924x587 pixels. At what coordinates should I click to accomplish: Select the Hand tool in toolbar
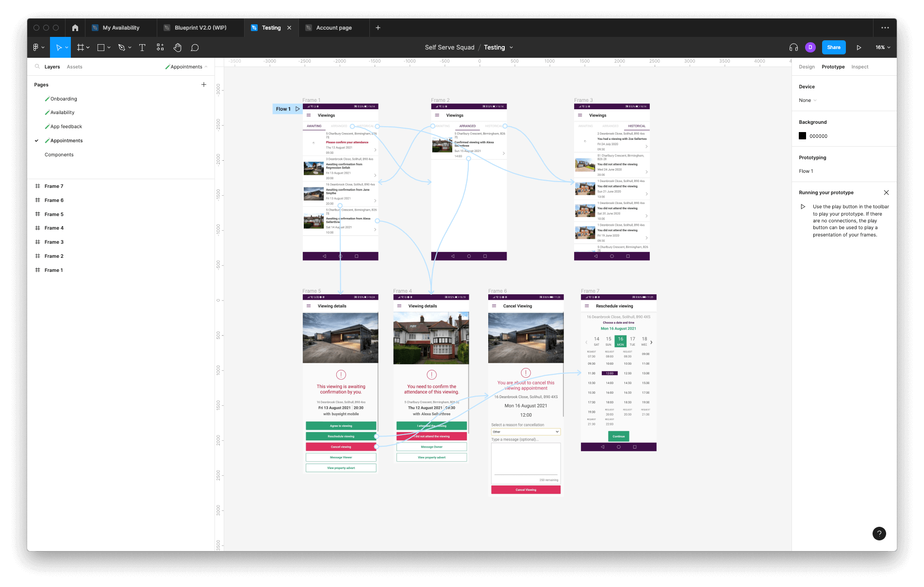pyautogui.click(x=178, y=48)
